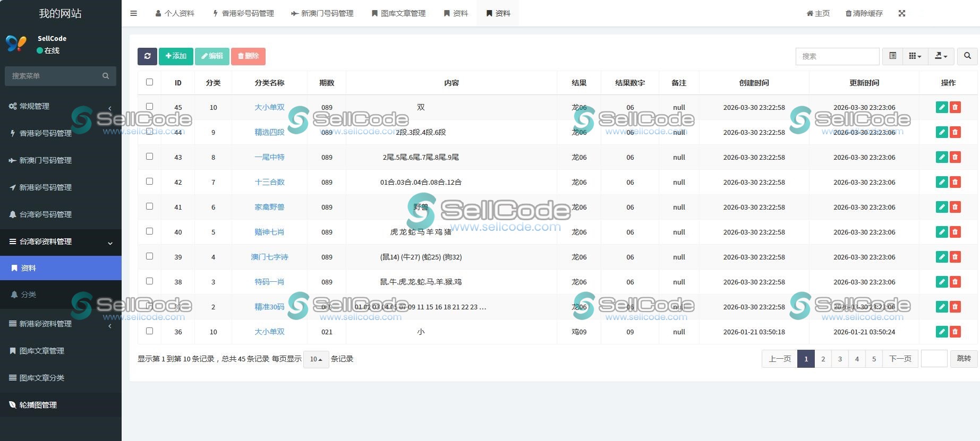Select 分类 sidebar submenu item

click(x=61, y=295)
